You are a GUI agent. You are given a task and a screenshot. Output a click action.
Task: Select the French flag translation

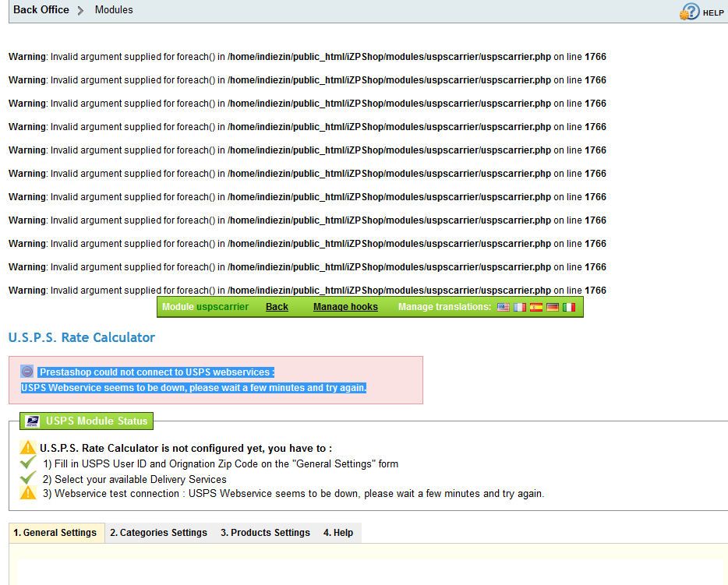point(520,307)
